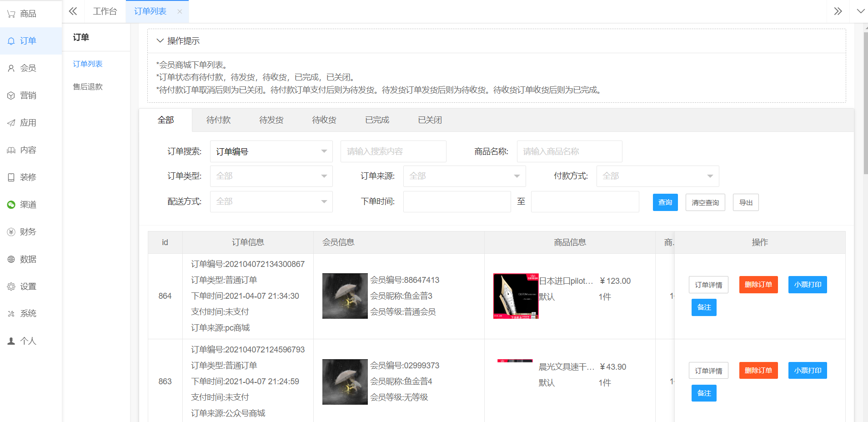The height and width of the screenshot is (422, 868).
Task: Click the 商品信息 column header
Action: pos(570,242)
